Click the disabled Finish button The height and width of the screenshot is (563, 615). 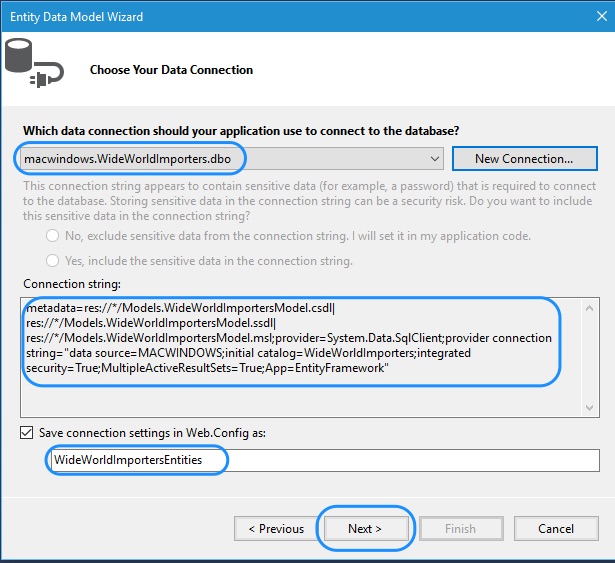pos(461,528)
